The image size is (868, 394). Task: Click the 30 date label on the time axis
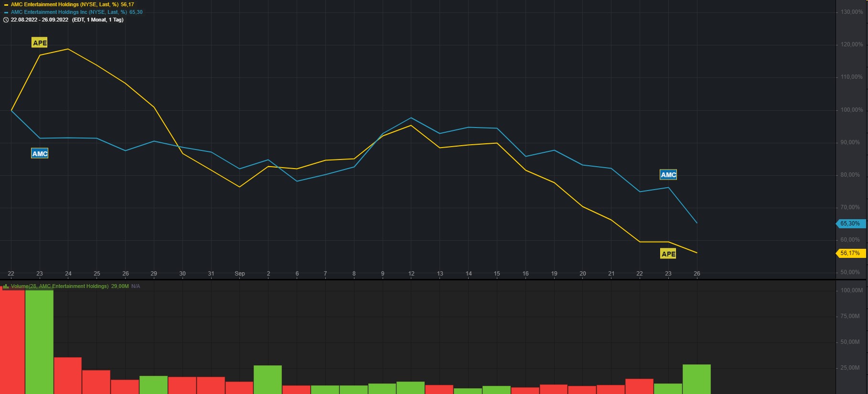(182, 274)
